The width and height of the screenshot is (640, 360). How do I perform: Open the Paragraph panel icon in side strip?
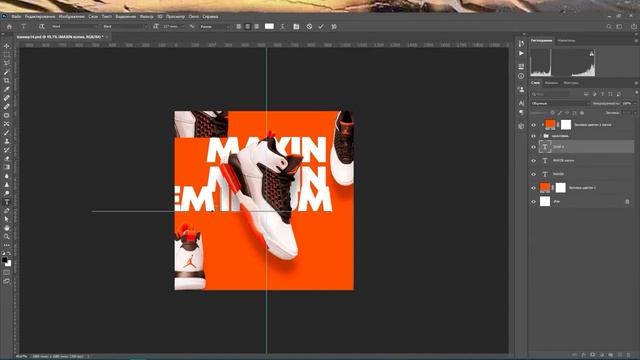click(x=521, y=113)
